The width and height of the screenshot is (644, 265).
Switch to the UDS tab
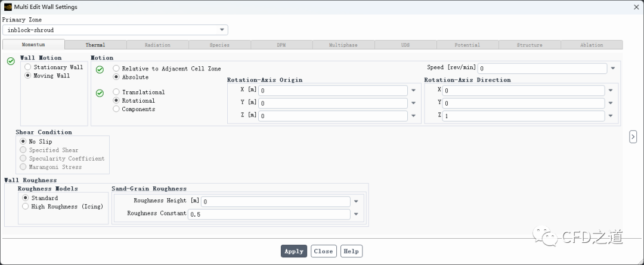(x=405, y=45)
